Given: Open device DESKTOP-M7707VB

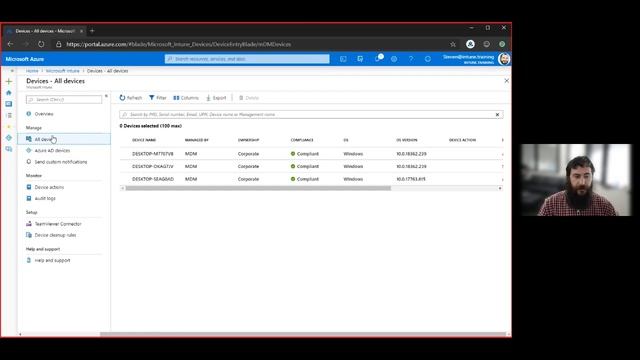Looking at the screenshot, I should pyautogui.click(x=153, y=154).
